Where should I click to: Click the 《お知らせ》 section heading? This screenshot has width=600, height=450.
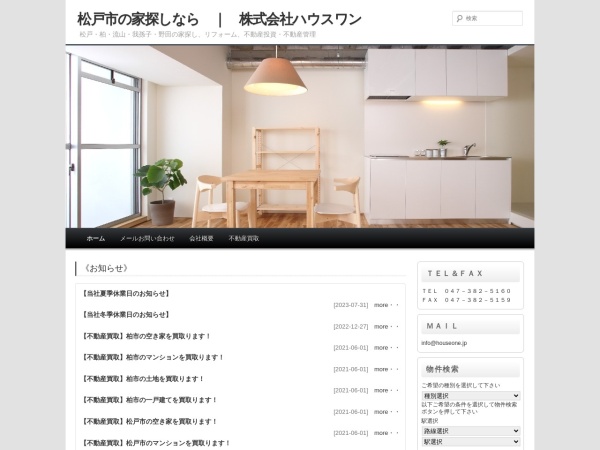point(105,268)
